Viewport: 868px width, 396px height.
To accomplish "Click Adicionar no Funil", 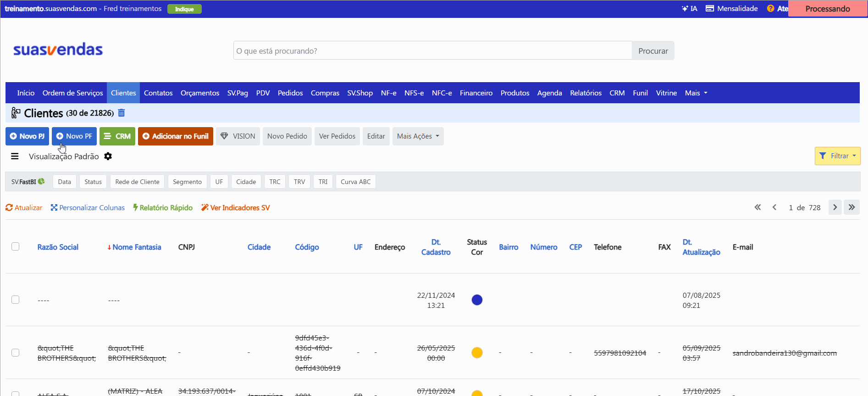I will [176, 136].
